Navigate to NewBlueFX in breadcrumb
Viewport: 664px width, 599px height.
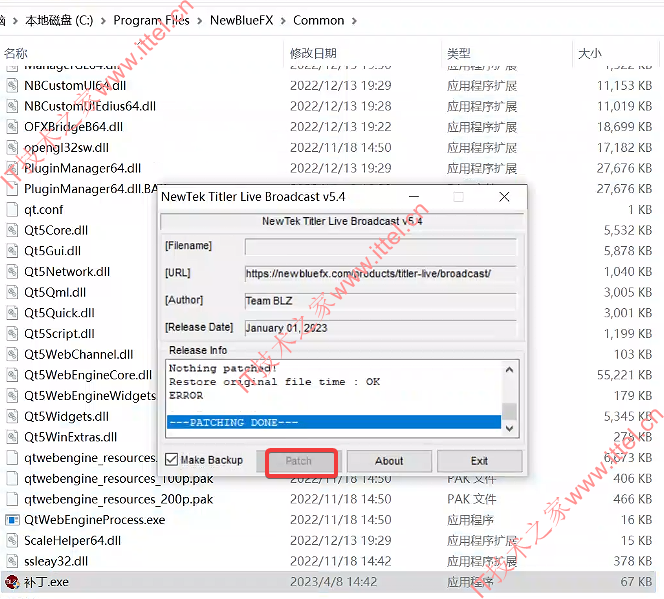coord(241,20)
